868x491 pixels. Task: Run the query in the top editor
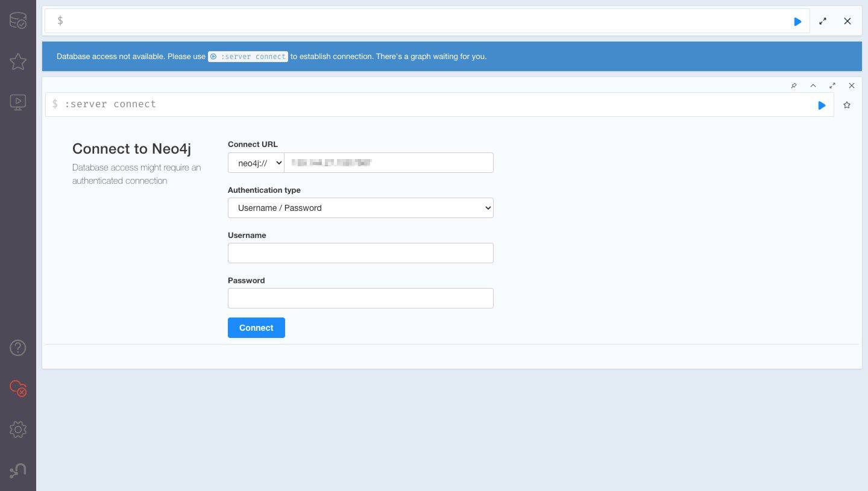tap(797, 21)
